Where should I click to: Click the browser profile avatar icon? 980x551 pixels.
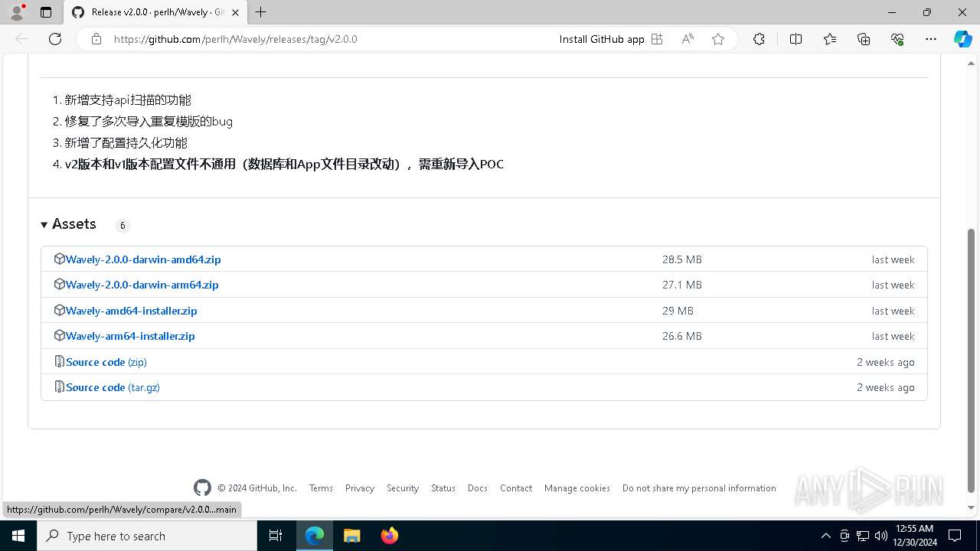[17, 12]
